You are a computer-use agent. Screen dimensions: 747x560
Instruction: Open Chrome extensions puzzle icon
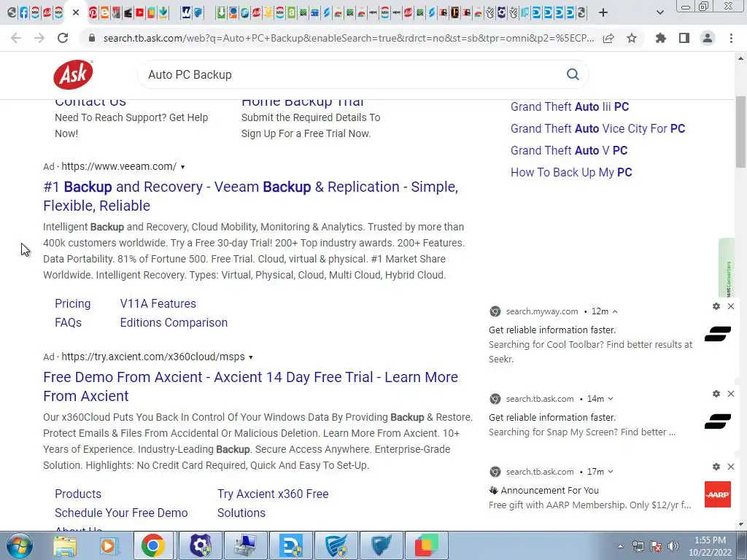661,38
